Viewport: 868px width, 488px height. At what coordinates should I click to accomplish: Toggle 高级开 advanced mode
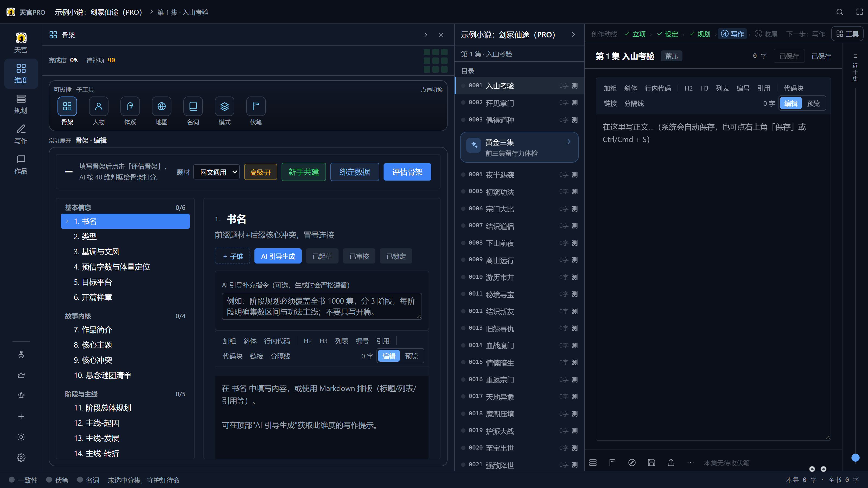click(260, 172)
